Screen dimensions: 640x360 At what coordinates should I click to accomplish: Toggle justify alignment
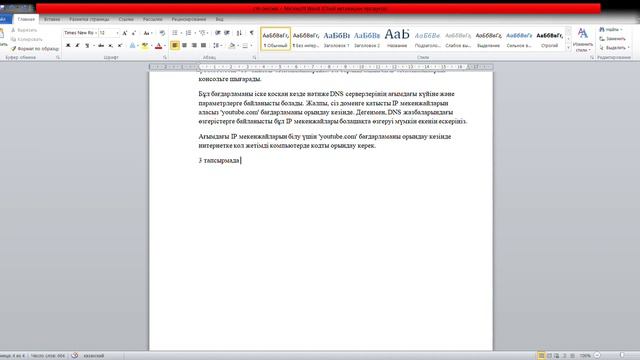(203, 46)
